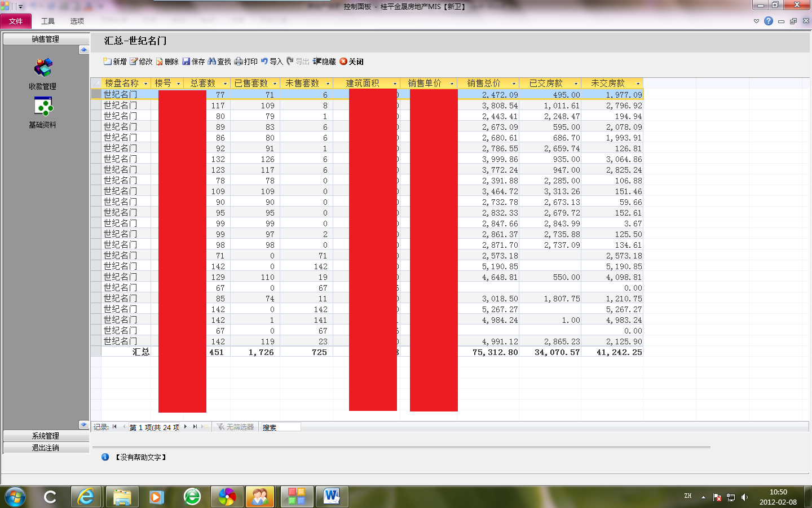Open the 建筑面积 column filter dropdown
The width and height of the screenshot is (812, 508).
[395, 84]
